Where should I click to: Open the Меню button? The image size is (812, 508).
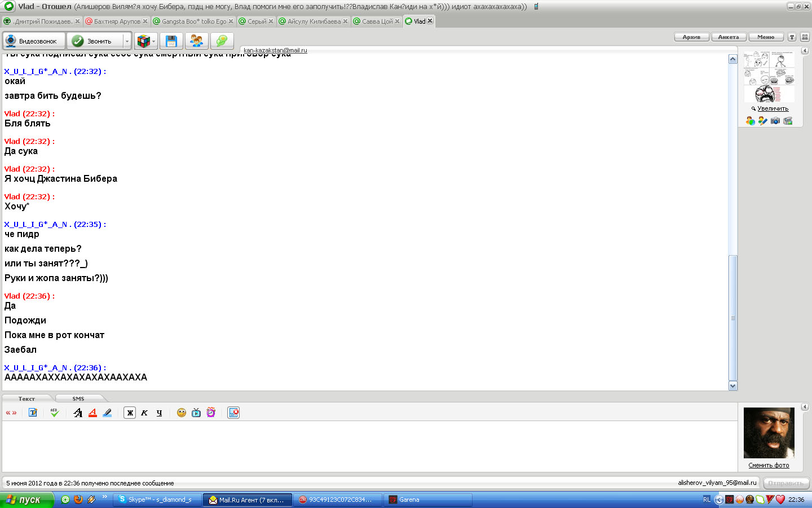click(766, 37)
